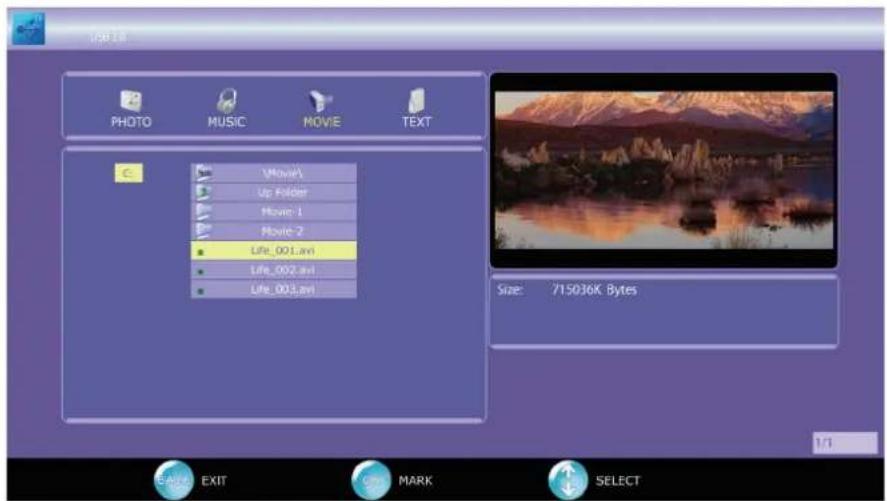Viewport: 887px width, 501px height.
Task: Select the PHOTO media category icon
Action: point(131,101)
